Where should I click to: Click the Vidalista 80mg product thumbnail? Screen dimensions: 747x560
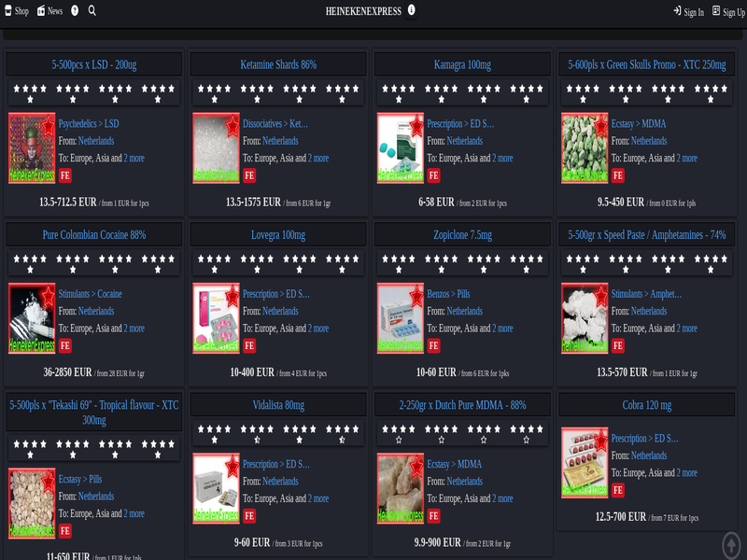coord(216,488)
